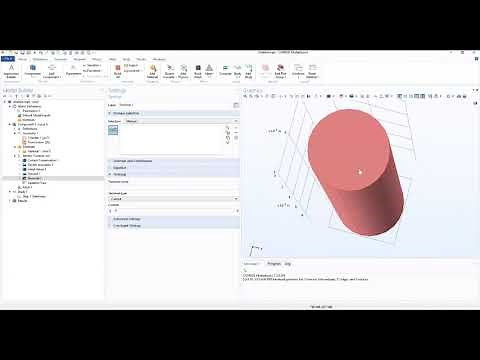Click the Add Material button
Screen dimensions: 480x360
pos(152,71)
